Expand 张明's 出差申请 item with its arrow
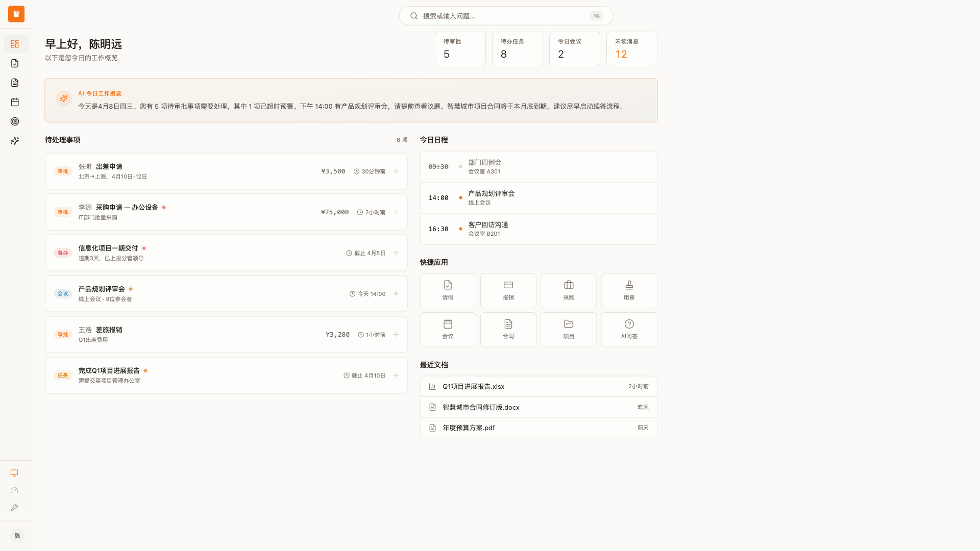 (395, 171)
